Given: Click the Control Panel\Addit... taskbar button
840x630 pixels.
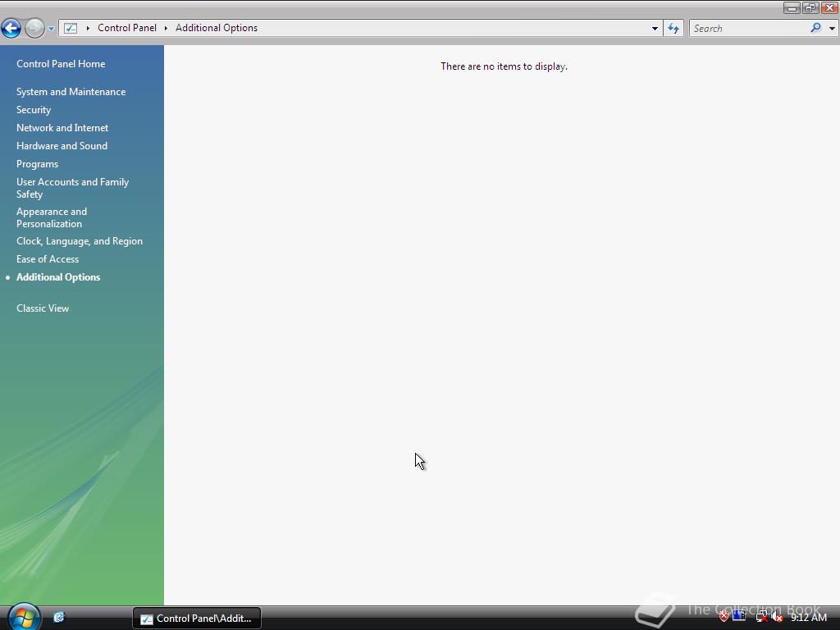Looking at the screenshot, I should coord(197,619).
